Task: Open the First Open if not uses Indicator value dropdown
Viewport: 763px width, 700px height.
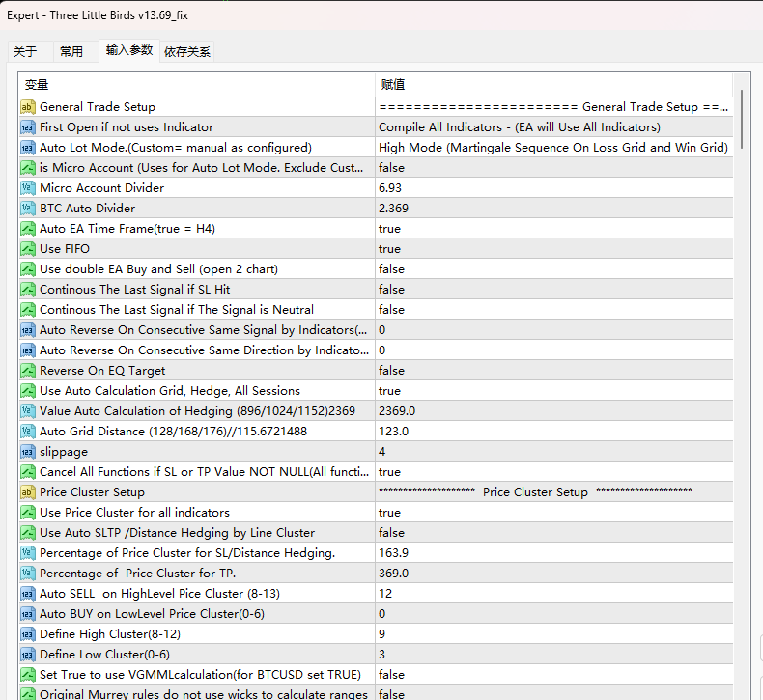Action: point(554,127)
